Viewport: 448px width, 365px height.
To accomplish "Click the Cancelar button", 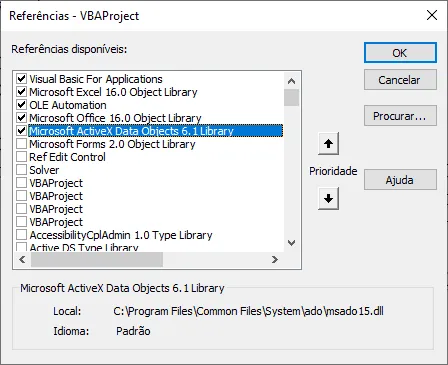I will (400, 80).
